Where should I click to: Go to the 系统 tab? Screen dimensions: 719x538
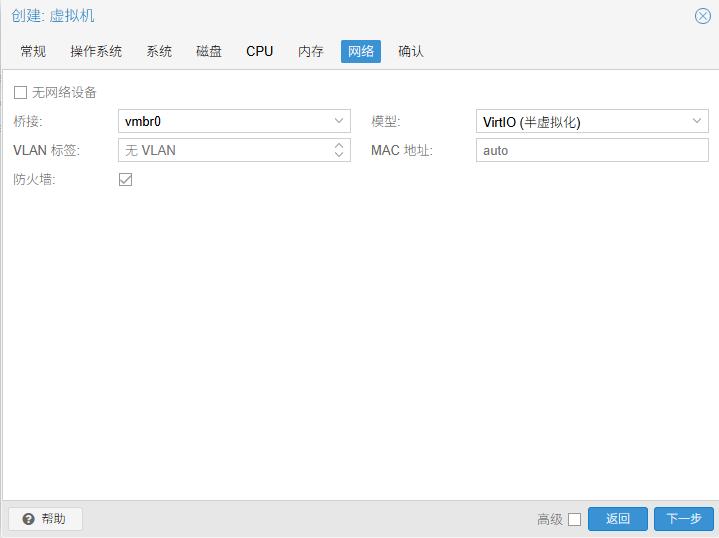coord(159,51)
